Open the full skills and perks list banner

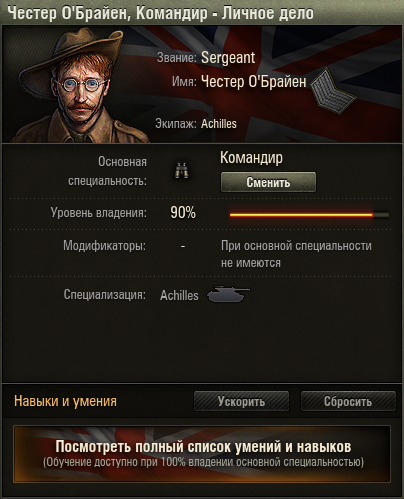pos(202,454)
